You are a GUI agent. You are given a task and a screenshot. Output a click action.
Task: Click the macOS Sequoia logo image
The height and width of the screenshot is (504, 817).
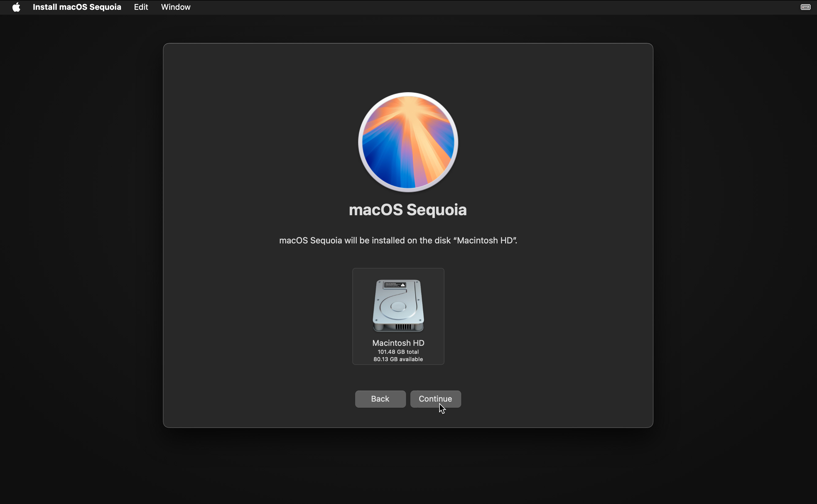408,142
